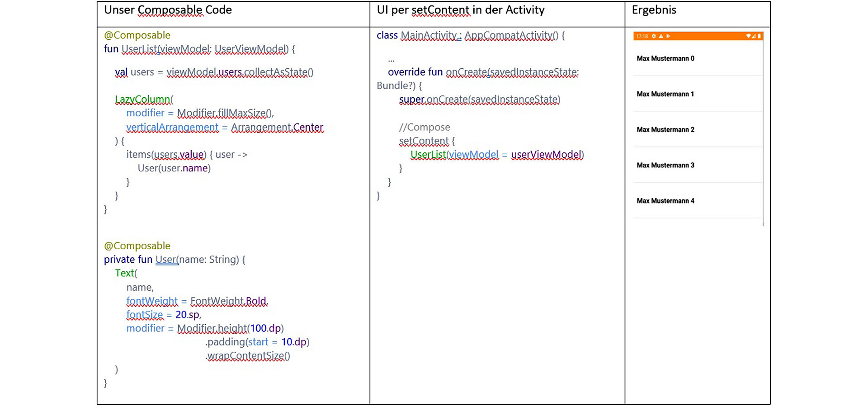Select the warning triangle status bar icon
Image resolution: width=868 pixels, height=407 pixels.
tap(661, 36)
